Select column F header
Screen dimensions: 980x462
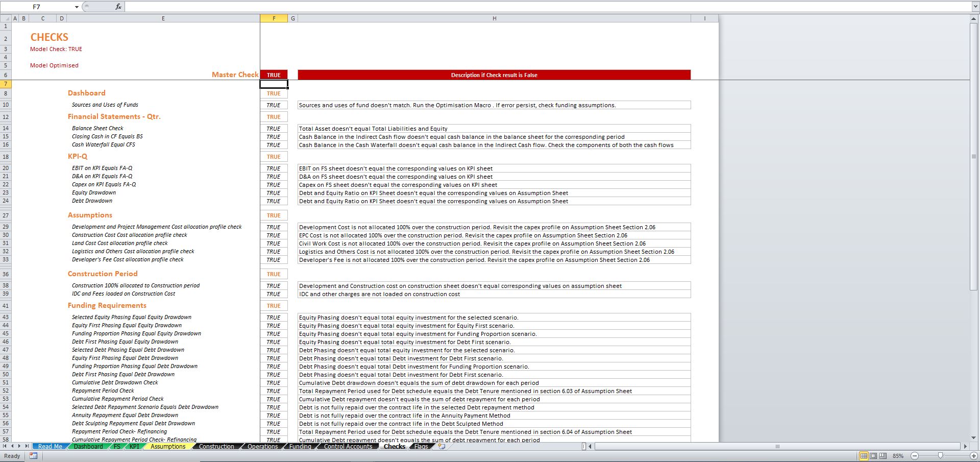(x=274, y=18)
